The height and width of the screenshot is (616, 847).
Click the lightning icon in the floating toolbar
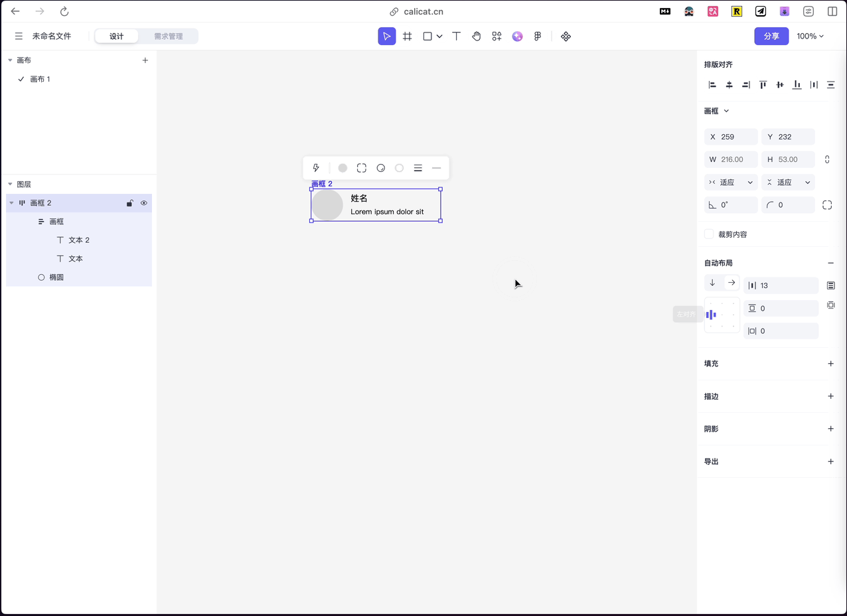click(316, 167)
